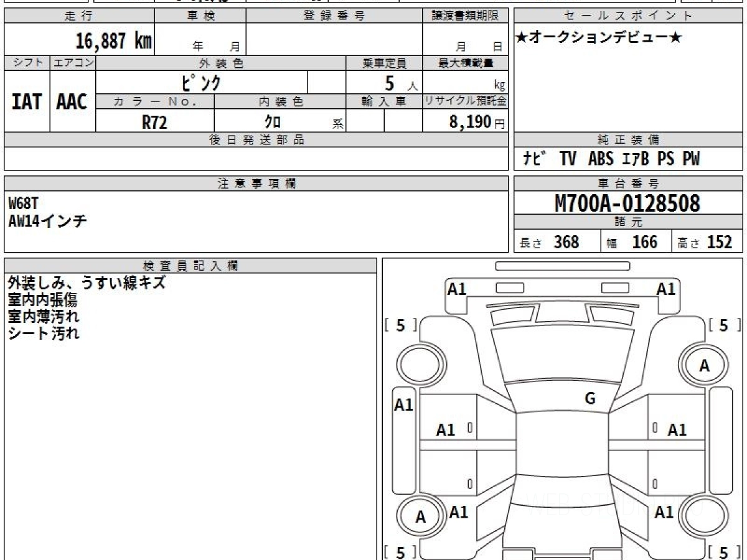This screenshot has height=560, width=747.
Task: Click the 外装色 header cell
Action: 221,63
